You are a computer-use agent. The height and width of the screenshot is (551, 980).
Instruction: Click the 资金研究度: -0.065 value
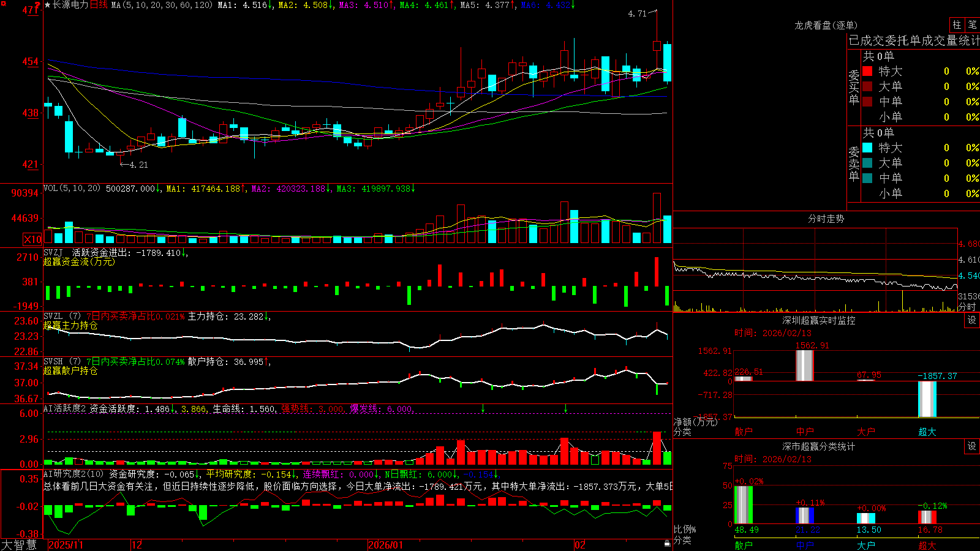click(152, 474)
